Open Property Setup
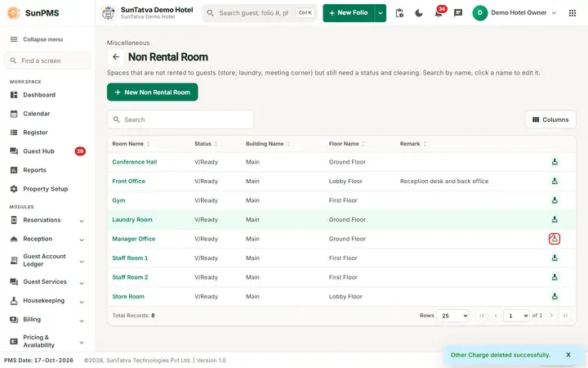The width and height of the screenshot is (588, 368). click(x=47, y=189)
